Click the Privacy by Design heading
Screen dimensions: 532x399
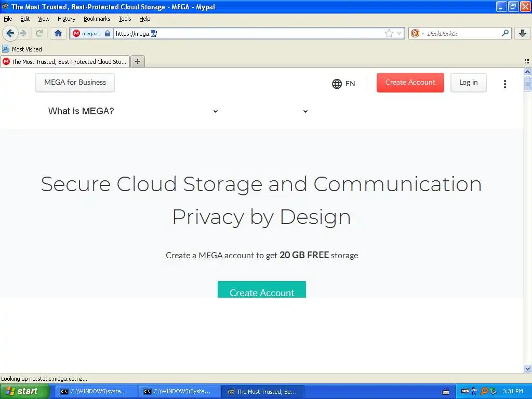(x=262, y=217)
